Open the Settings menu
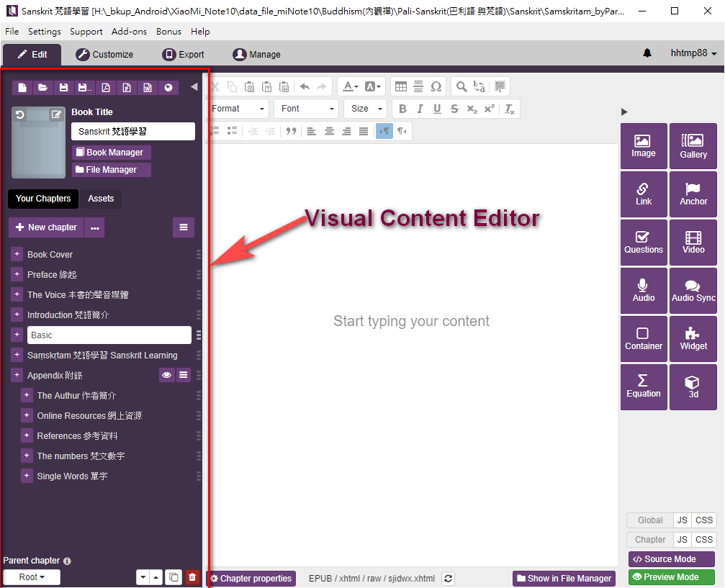 coord(45,32)
